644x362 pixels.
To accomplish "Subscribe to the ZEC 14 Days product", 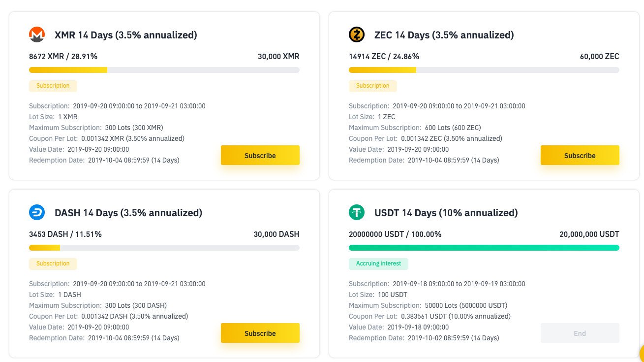I will (x=580, y=155).
